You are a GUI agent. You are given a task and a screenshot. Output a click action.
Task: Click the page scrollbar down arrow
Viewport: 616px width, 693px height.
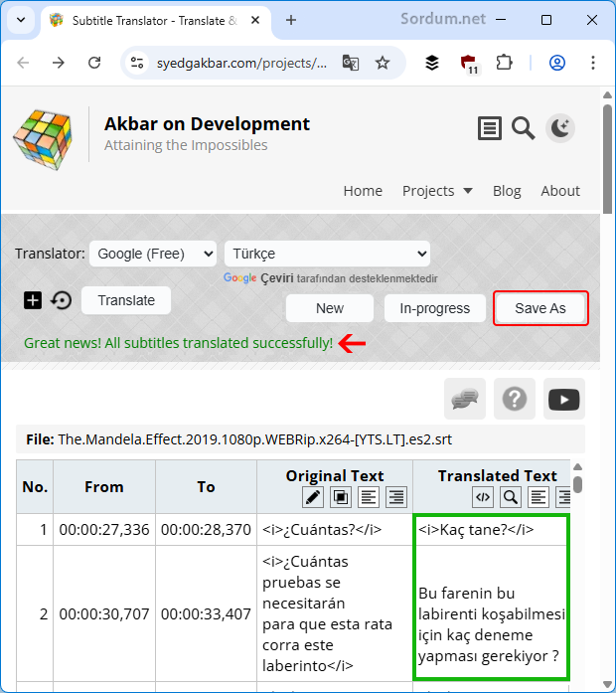pos(608,684)
